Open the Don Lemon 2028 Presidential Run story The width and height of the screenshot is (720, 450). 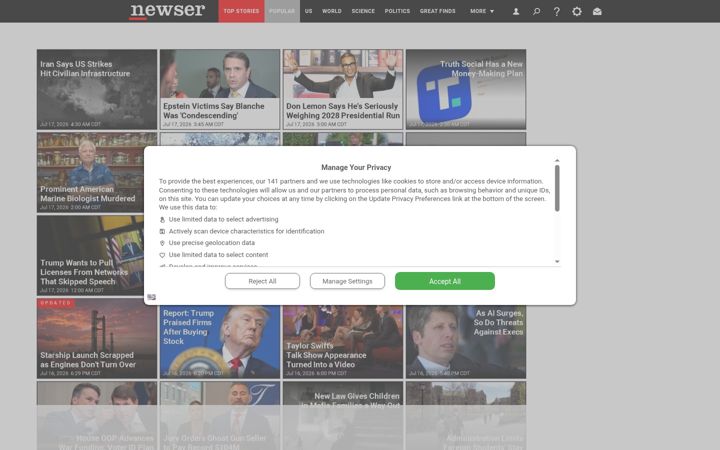[343, 90]
